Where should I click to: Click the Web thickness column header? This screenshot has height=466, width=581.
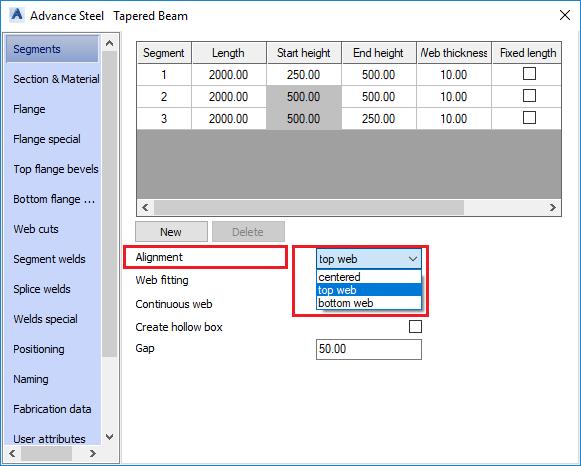tap(454, 53)
